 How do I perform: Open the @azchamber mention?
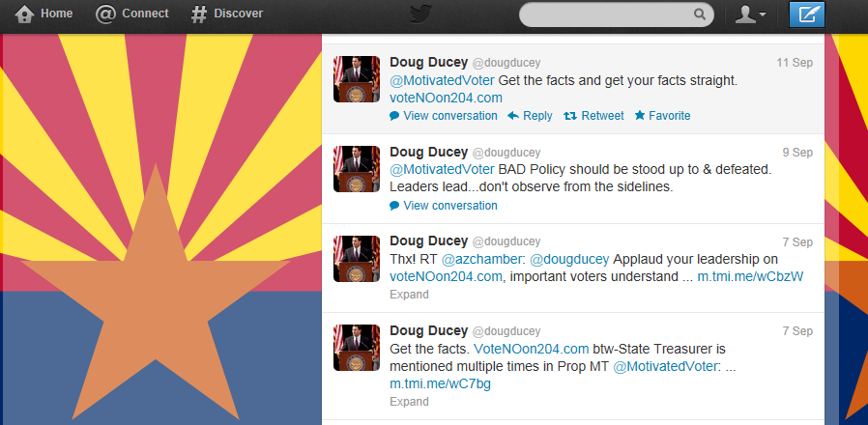tap(482, 259)
